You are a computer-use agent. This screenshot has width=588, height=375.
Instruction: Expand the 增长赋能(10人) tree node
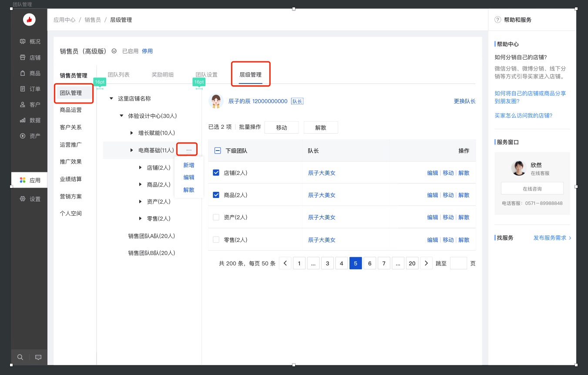pos(132,133)
